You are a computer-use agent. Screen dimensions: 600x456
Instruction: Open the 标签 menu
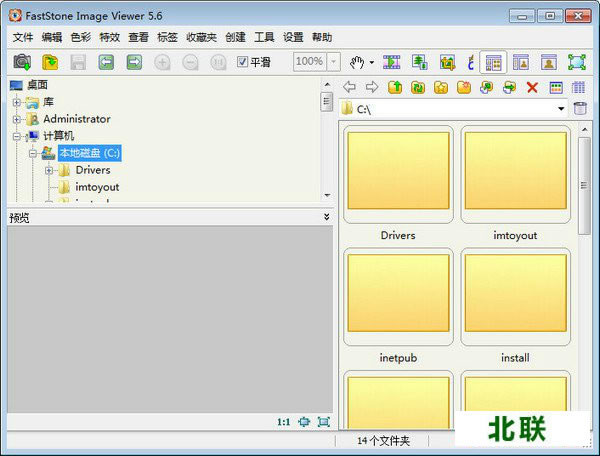(167, 37)
